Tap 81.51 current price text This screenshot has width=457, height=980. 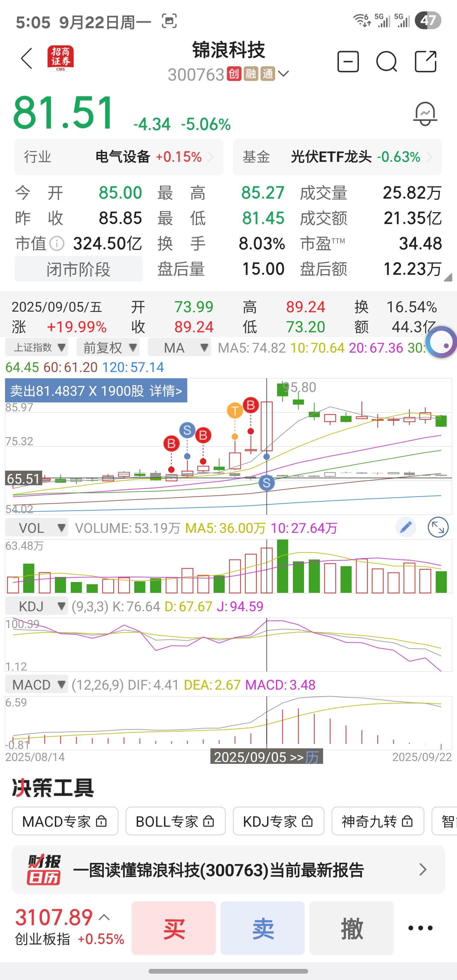pyautogui.click(x=63, y=113)
